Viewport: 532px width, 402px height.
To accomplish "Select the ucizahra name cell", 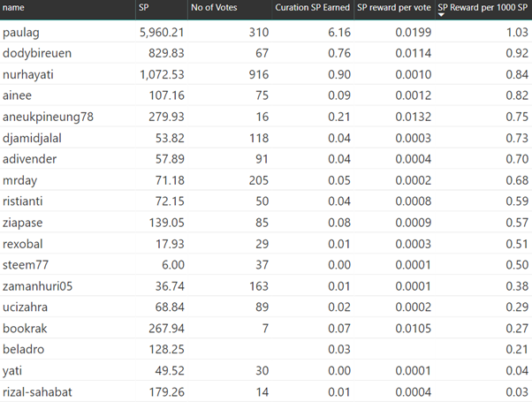I will pyautogui.click(x=25, y=307).
